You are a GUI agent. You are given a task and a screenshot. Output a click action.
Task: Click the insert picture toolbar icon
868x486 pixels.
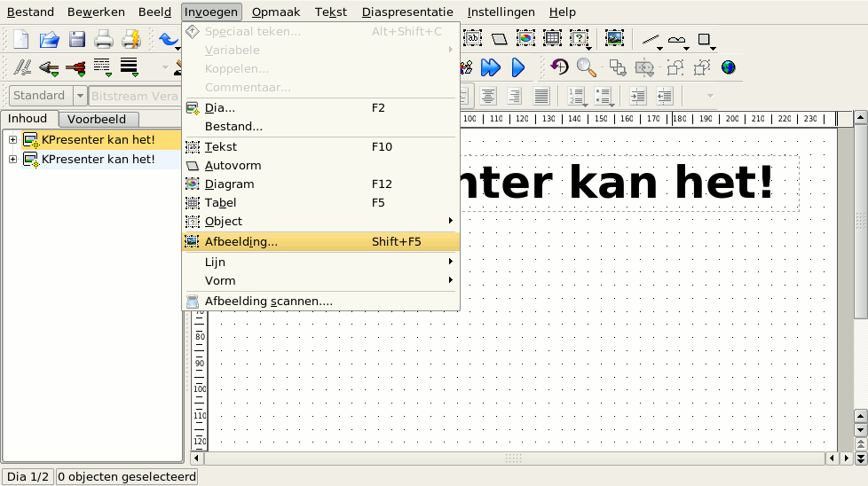613,38
